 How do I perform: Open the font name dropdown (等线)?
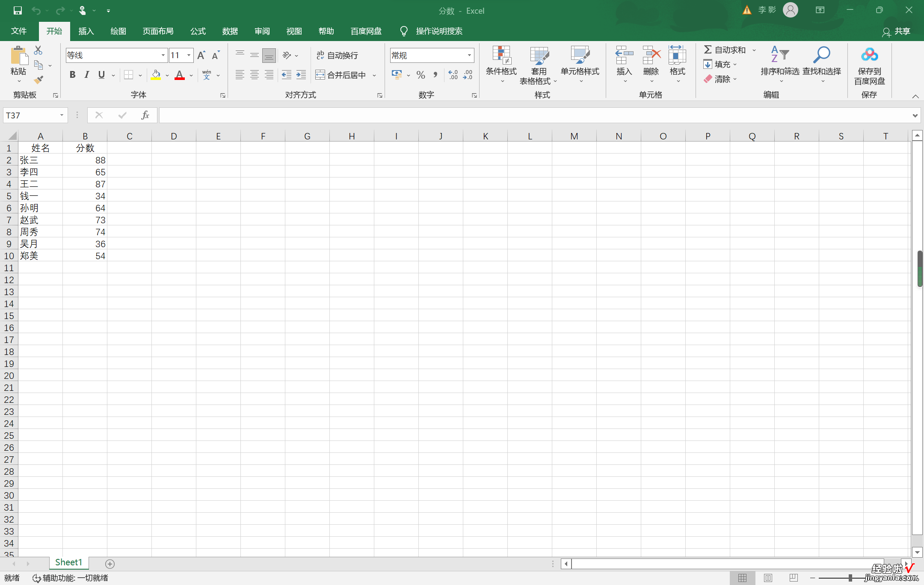(163, 55)
